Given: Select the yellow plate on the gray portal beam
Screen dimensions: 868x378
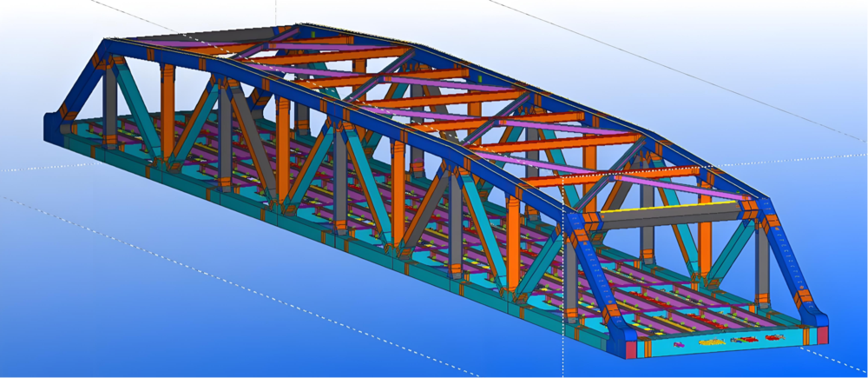Looking at the screenshot, I should [x=670, y=207].
